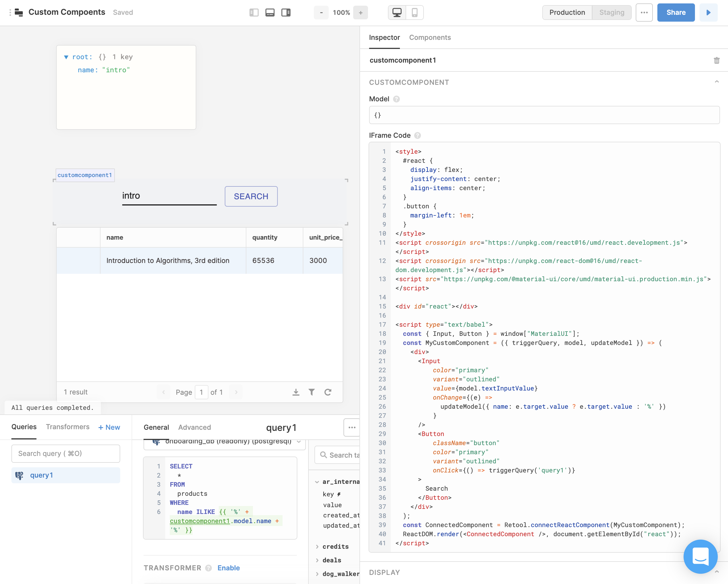Expand the dog_walker table
Screen dimensions: 728x584
click(x=317, y=574)
